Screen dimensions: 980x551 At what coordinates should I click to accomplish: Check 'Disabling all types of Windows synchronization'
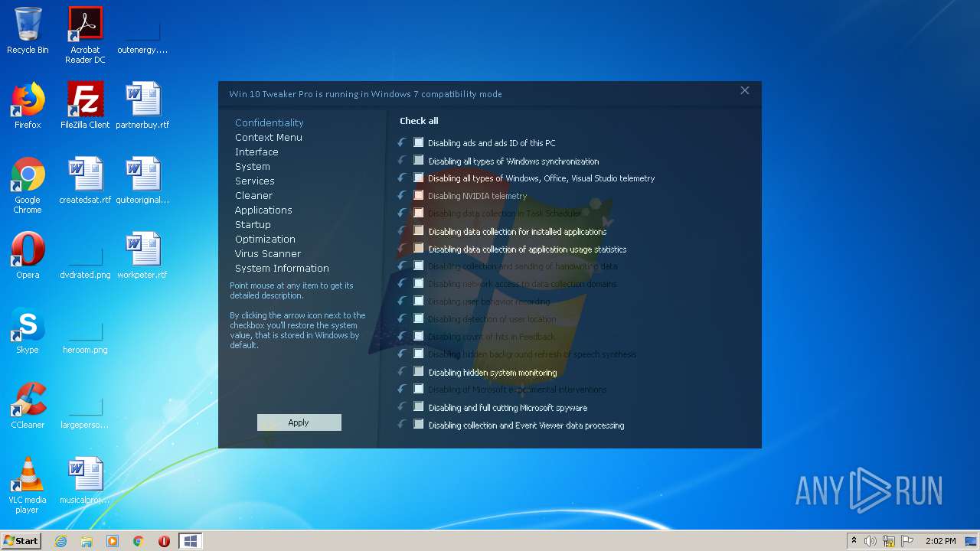tap(419, 160)
